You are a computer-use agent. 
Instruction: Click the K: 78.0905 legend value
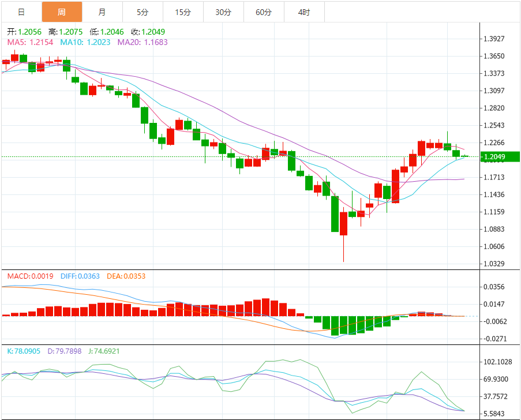point(24,351)
